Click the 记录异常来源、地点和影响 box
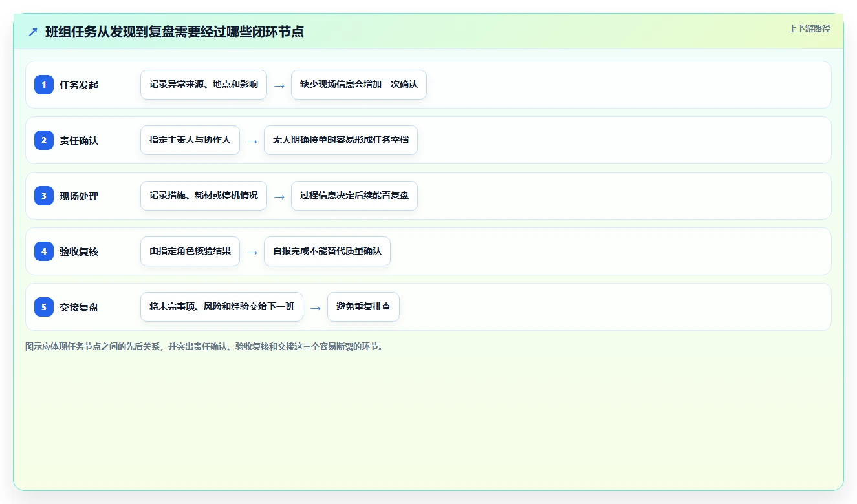The image size is (857, 504). pos(204,85)
